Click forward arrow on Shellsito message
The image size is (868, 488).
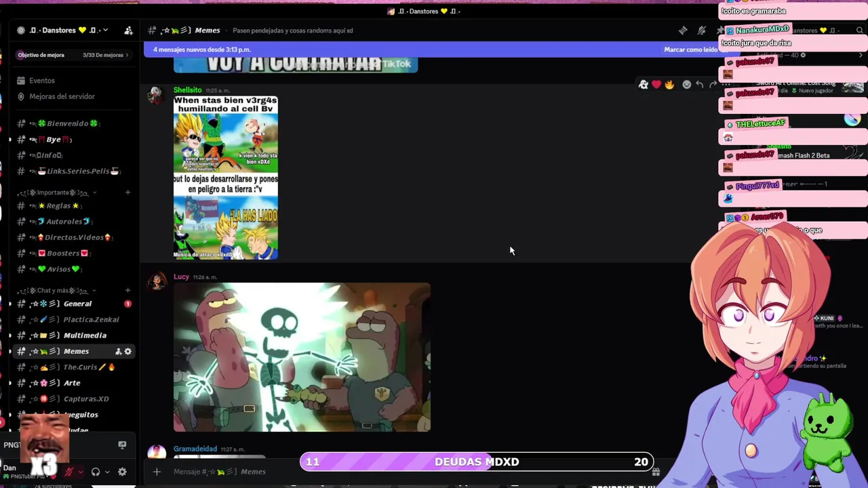click(713, 85)
